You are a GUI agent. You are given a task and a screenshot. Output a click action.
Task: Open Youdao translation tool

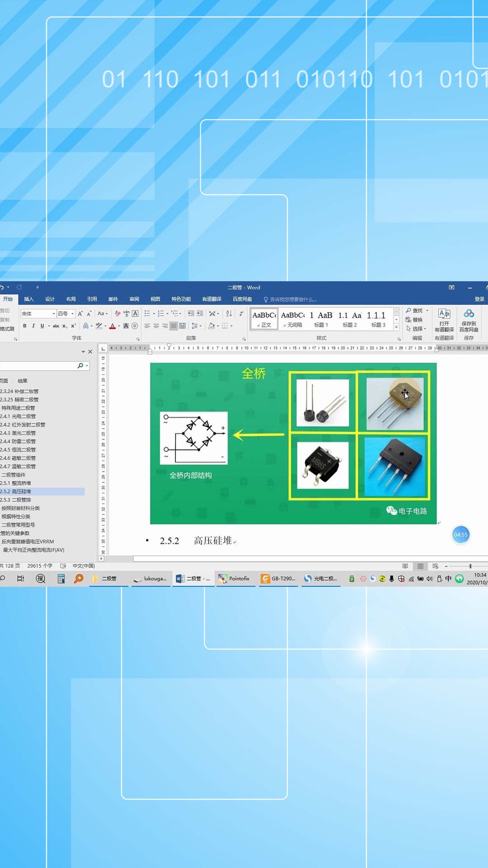[444, 321]
